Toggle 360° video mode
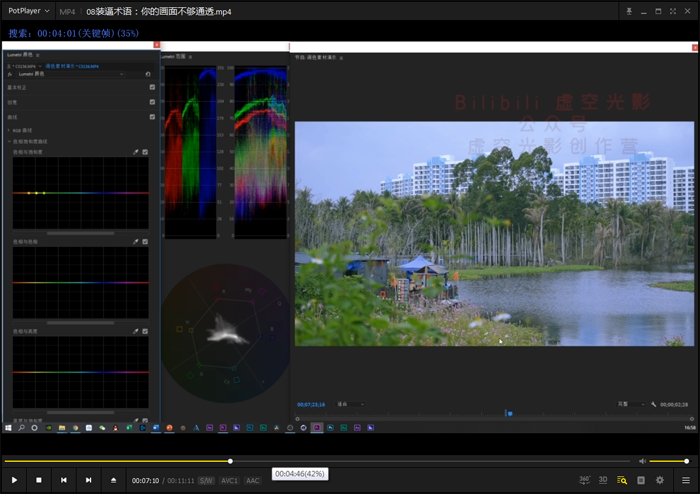The height and width of the screenshot is (494, 700). 583,480
